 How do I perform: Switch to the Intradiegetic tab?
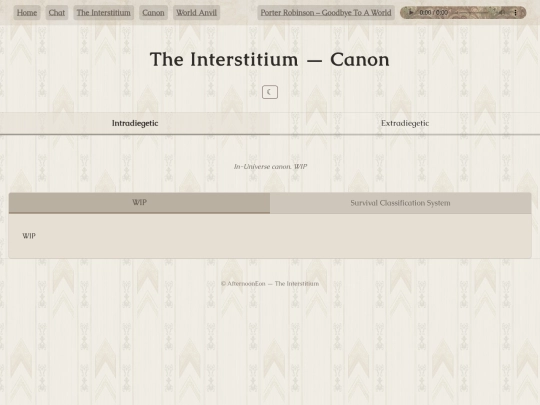[x=135, y=123]
